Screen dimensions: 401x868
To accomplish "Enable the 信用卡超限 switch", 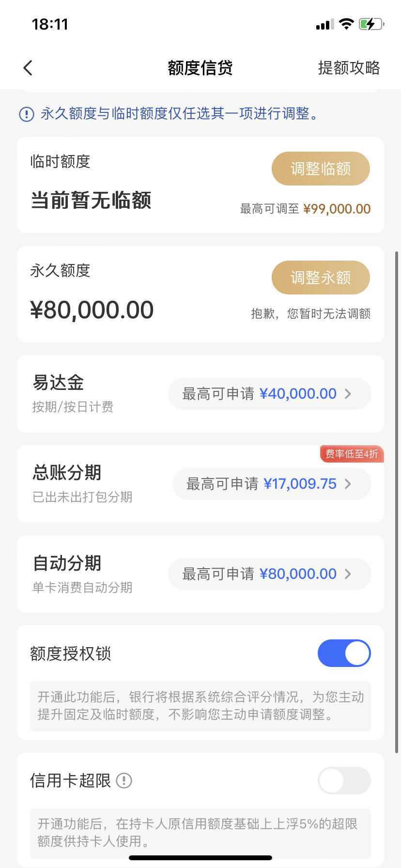I will click(x=344, y=780).
